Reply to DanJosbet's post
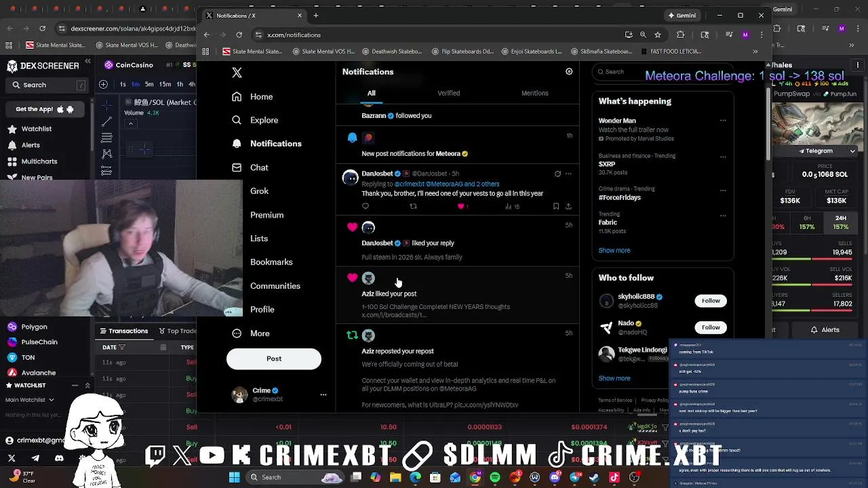 click(x=366, y=206)
